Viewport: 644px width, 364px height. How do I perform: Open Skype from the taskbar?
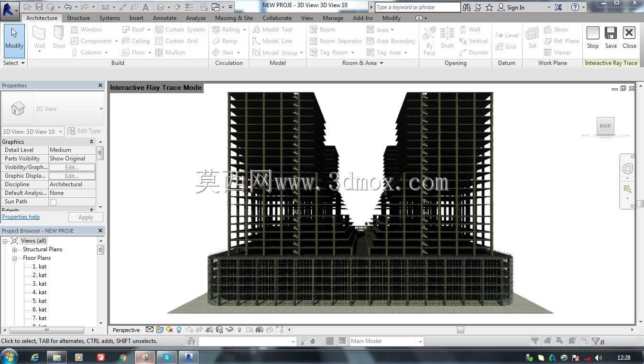click(166, 357)
